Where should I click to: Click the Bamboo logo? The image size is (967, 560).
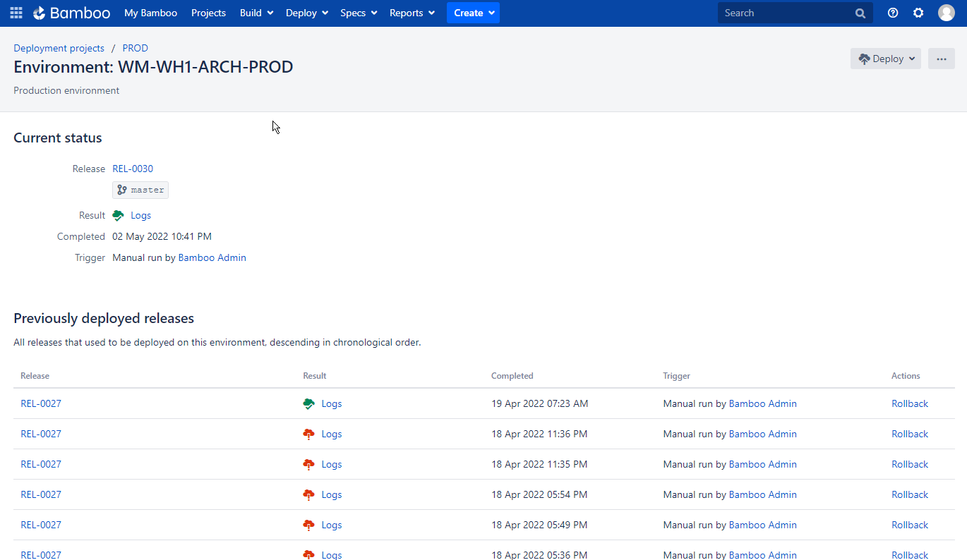coord(71,13)
